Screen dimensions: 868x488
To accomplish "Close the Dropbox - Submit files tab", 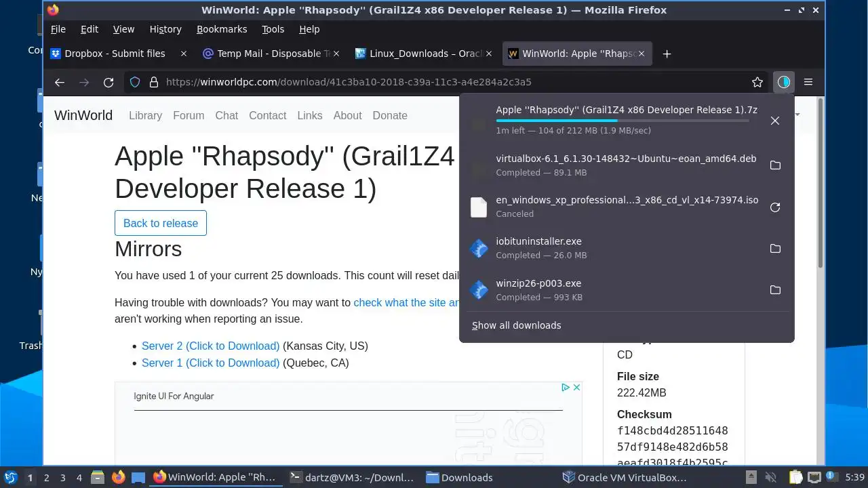I will click(184, 54).
